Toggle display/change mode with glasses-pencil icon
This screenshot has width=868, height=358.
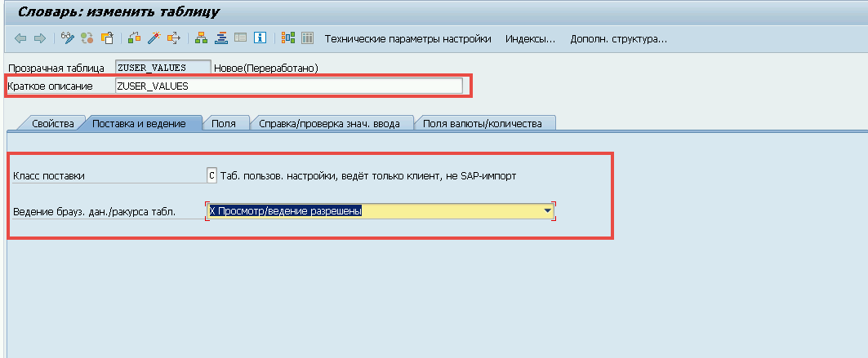(69, 38)
